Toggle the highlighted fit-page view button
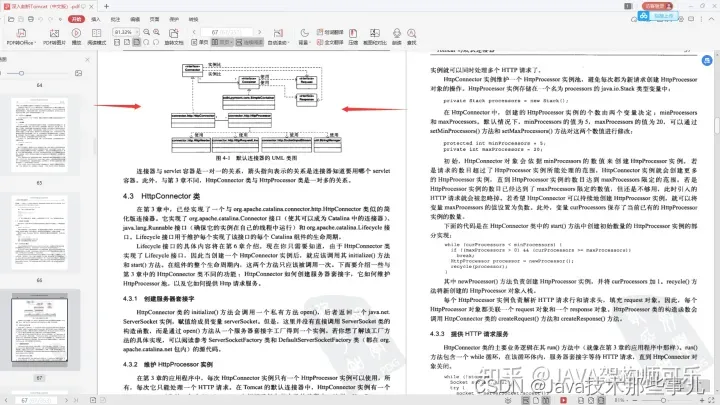720x405 pixels. tap(136, 42)
